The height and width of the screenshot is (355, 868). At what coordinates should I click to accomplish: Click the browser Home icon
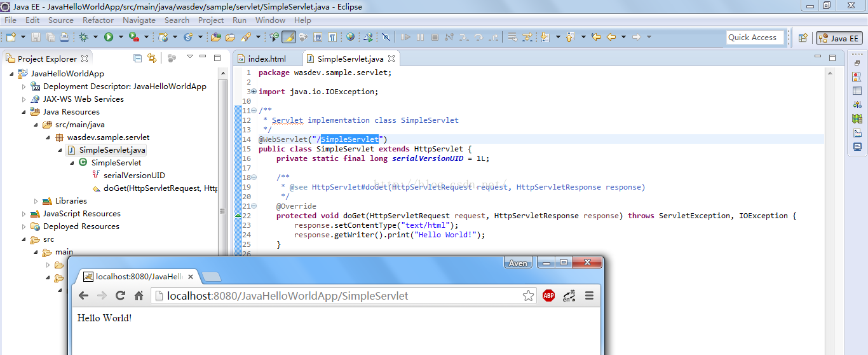(x=139, y=295)
